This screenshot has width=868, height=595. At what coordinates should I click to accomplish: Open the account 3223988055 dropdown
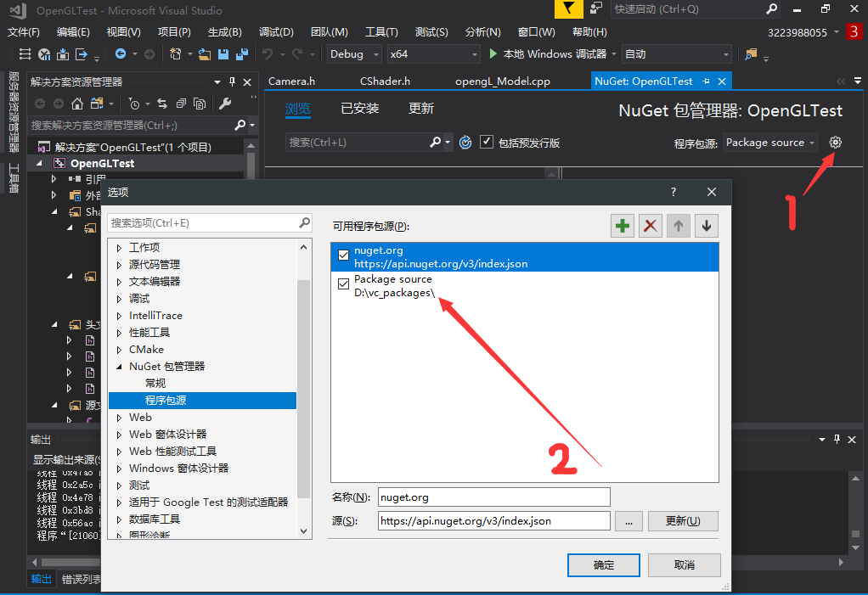[803, 32]
